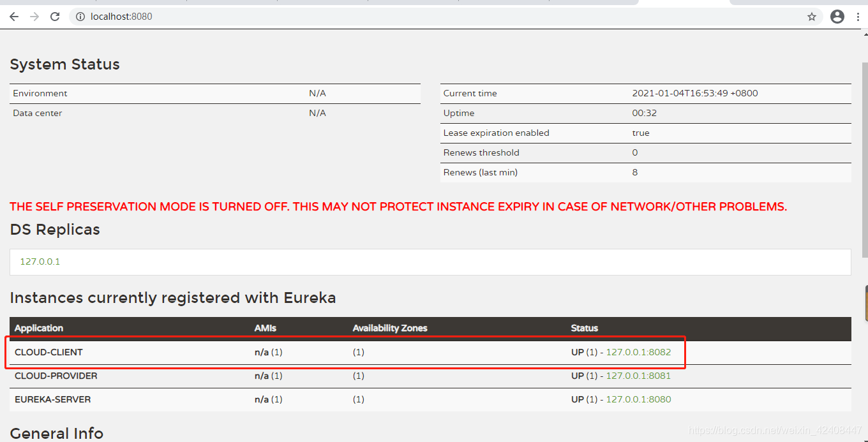
Task: Click the Environment label
Action: 40,93
